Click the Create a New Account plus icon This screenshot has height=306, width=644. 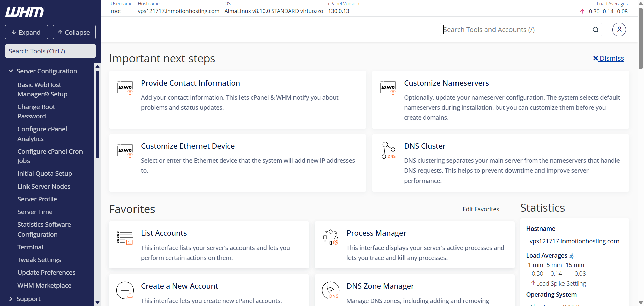125,290
